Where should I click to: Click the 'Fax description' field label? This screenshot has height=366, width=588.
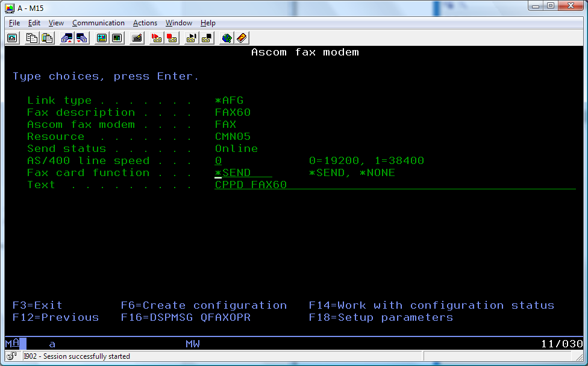(x=81, y=112)
